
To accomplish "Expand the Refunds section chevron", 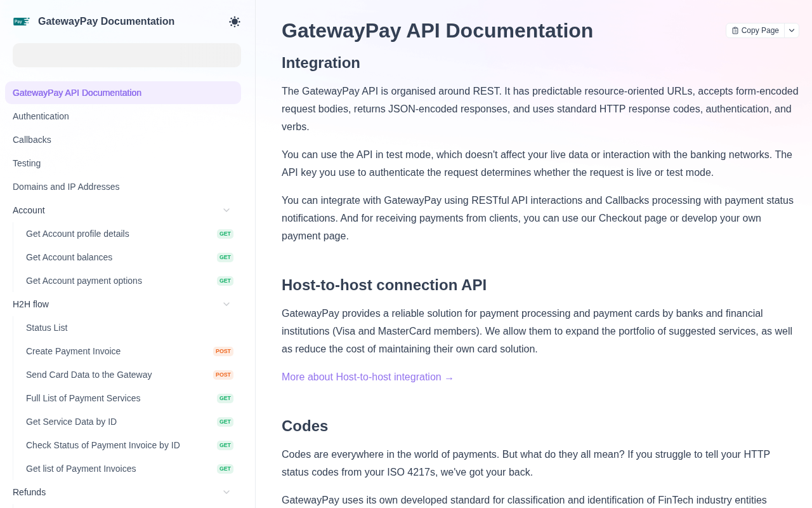I will point(226,492).
